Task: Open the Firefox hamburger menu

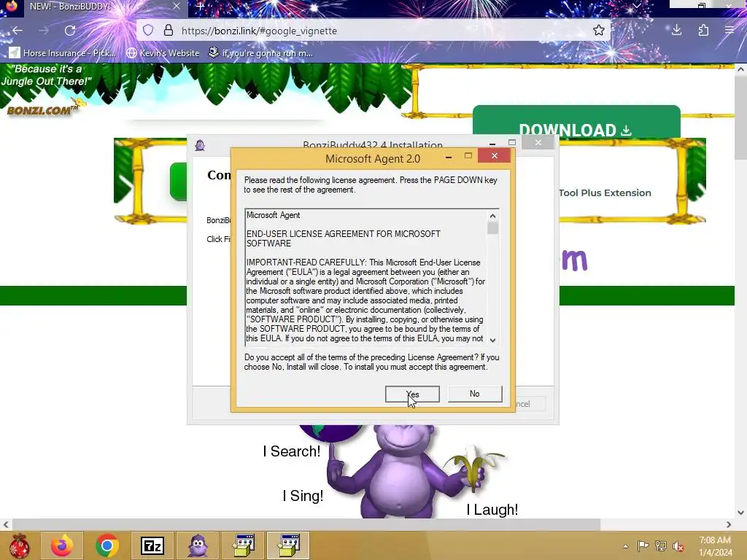Action: pos(729,31)
